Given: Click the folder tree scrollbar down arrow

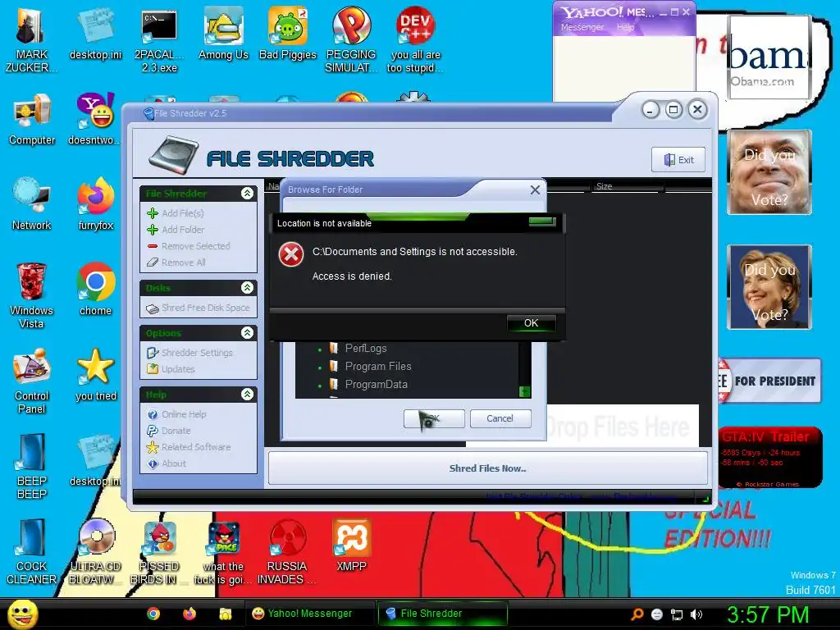Looking at the screenshot, I should coord(524,391).
